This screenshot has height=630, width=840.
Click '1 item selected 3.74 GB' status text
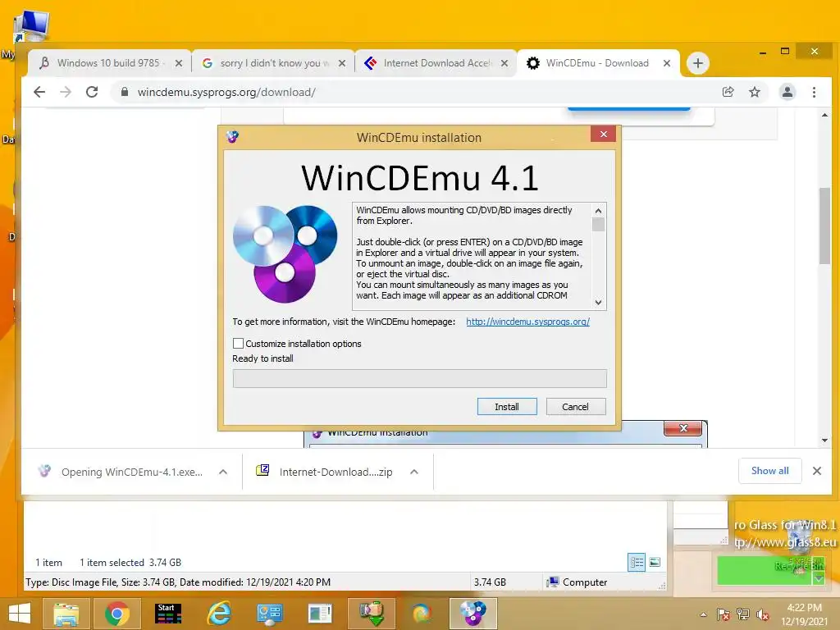[x=130, y=563]
